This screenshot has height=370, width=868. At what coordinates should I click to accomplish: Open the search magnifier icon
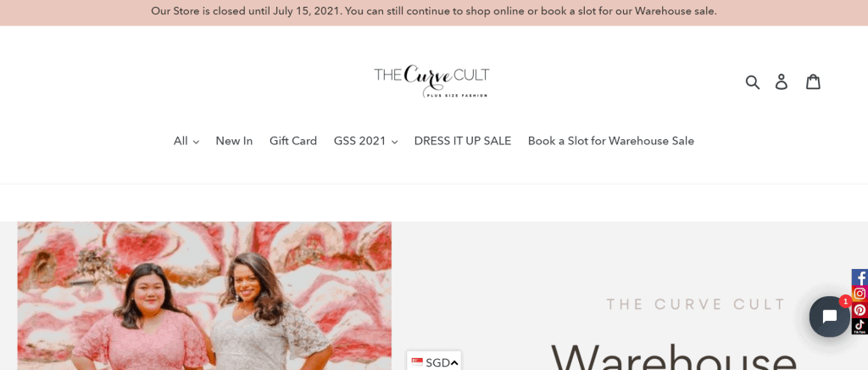pos(753,82)
